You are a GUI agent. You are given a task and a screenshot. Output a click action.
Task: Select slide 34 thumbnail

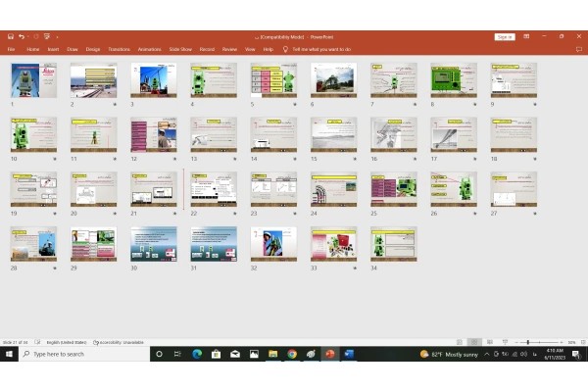coord(394,244)
